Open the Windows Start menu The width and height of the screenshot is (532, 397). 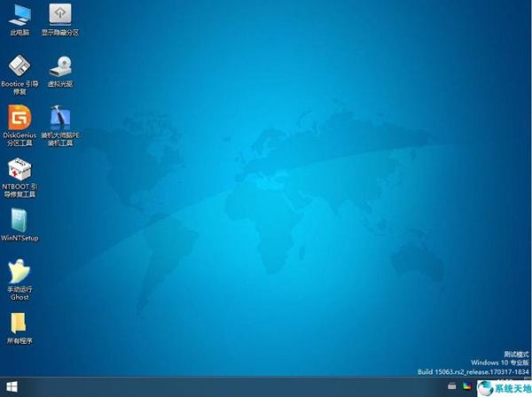coord(12,387)
